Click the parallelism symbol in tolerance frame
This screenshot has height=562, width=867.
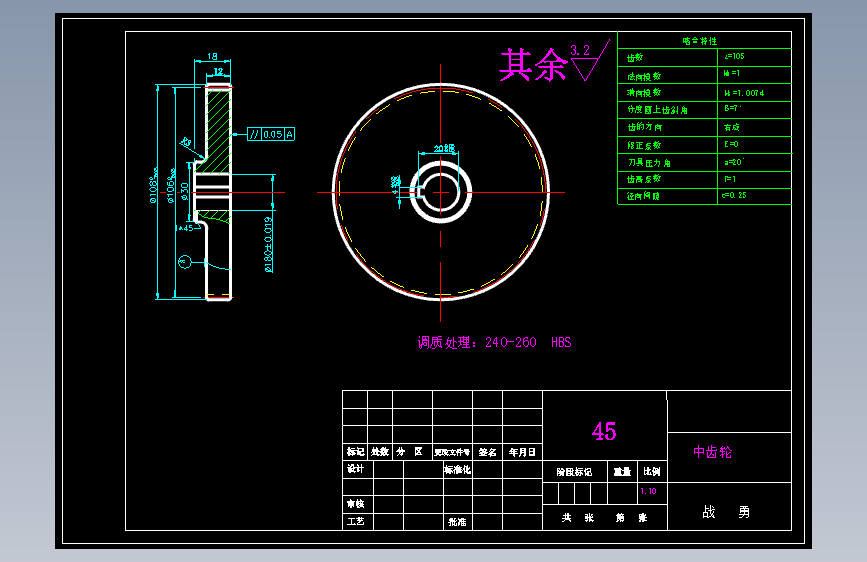[x=254, y=134]
